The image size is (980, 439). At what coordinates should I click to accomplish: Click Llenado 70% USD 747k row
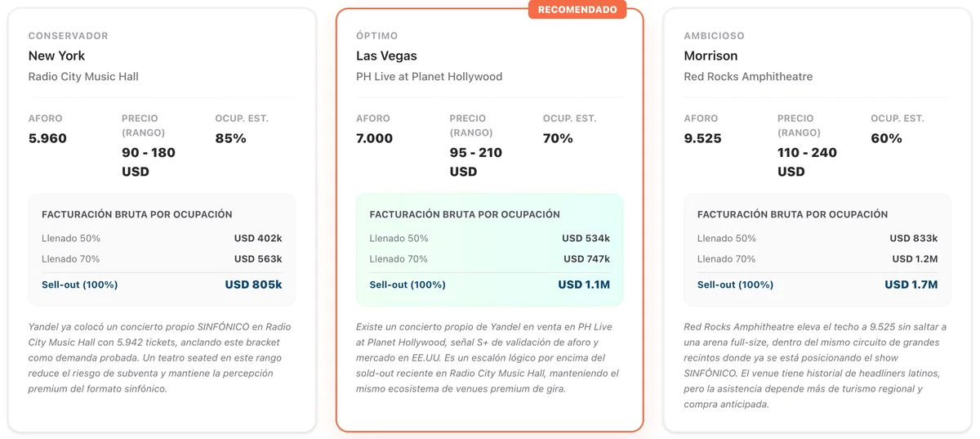click(489, 259)
